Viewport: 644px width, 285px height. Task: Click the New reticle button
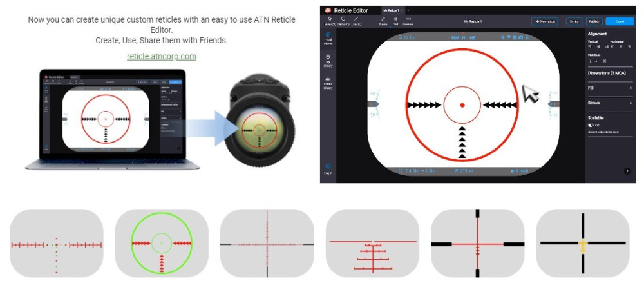click(545, 21)
